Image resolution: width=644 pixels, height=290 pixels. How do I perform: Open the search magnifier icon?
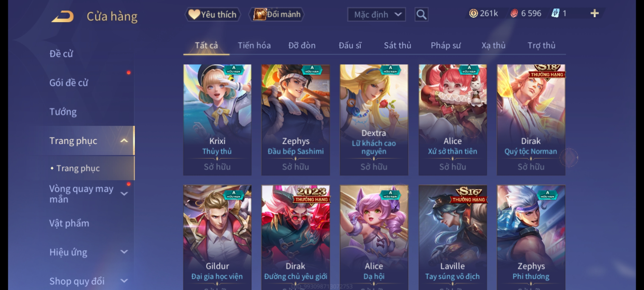[421, 15]
